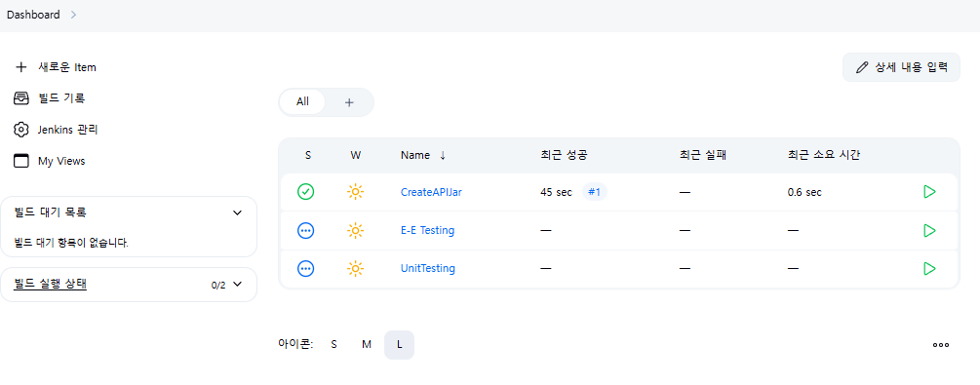Screen dimensions: 980x385
Task: Switch to the All view tab
Action: (302, 102)
